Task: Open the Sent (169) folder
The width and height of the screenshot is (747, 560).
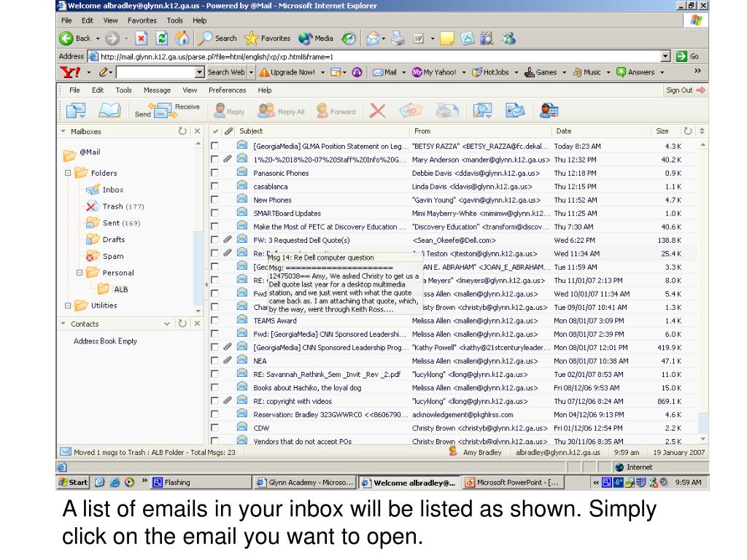Action: click(121, 223)
